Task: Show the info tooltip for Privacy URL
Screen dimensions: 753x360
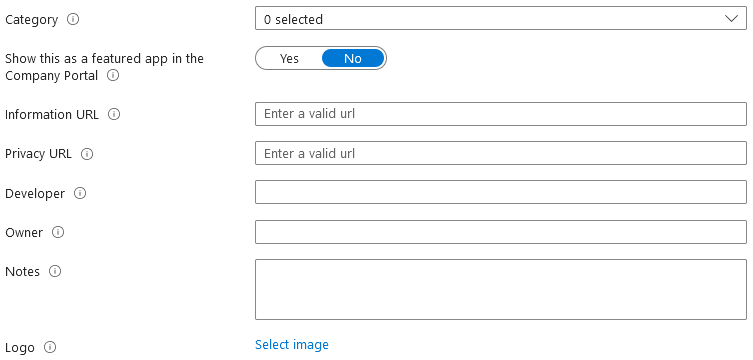Action: pos(87,154)
